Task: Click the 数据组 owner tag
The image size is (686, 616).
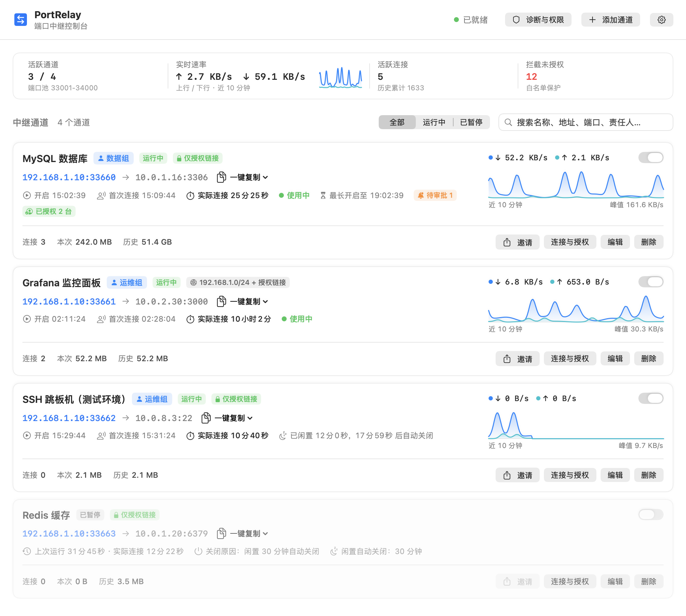Action: point(113,158)
